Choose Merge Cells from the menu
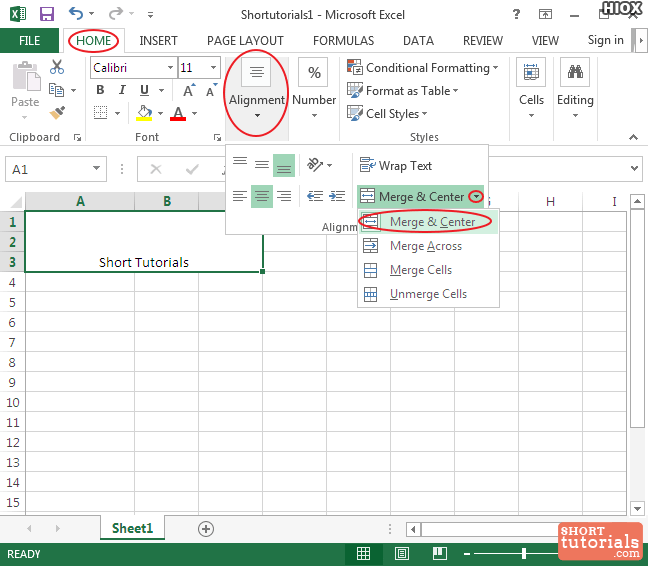 (x=429, y=270)
